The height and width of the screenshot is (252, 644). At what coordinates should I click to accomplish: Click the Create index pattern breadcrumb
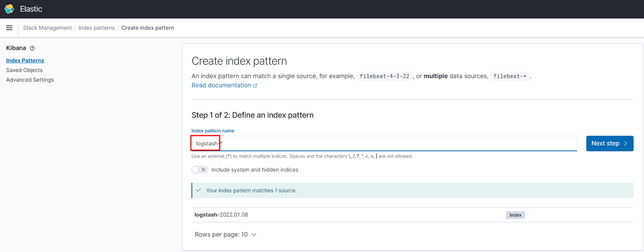[x=148, y=28]
